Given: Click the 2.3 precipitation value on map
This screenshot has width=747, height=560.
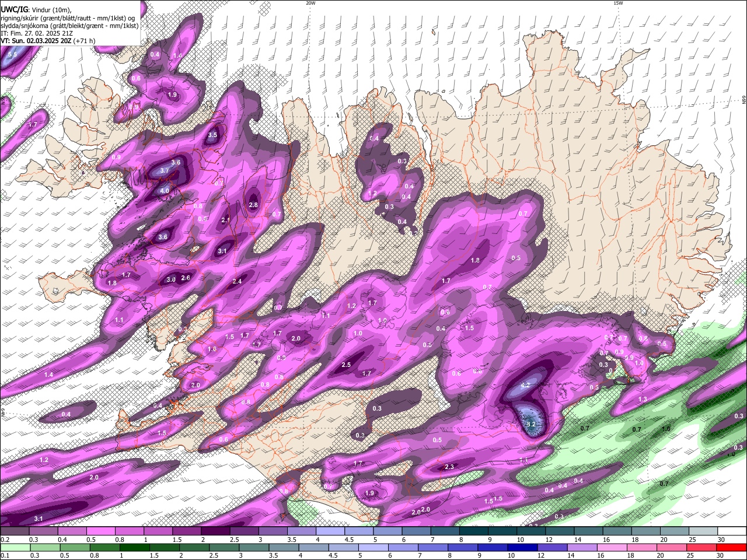Looking at the screenshot, I should tap(449, 467).
